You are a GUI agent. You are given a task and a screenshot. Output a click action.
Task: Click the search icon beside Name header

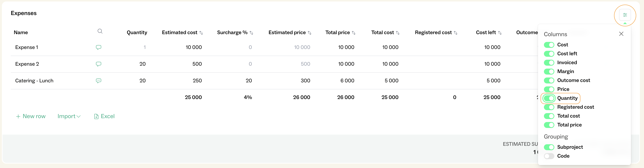pos(100,31)
